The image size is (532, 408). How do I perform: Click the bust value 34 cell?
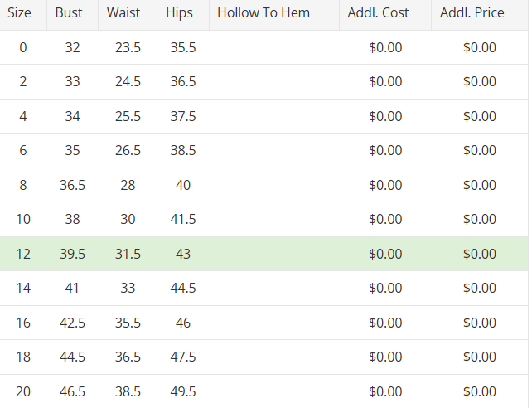tap(72, 116)
